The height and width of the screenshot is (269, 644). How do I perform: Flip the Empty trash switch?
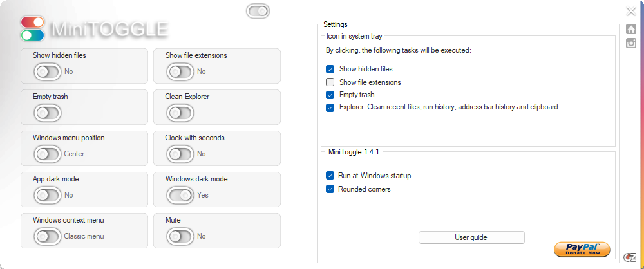pyautogui.click(x=47, y=113)
